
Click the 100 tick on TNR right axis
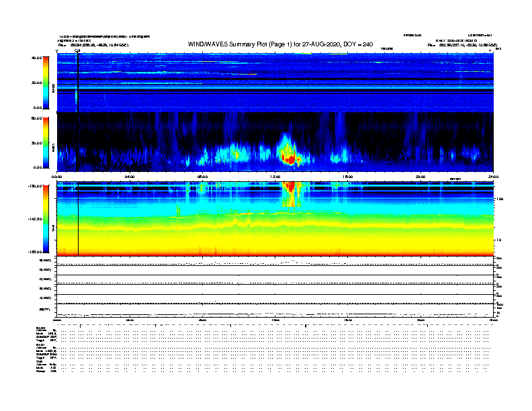(x=500, y=199)
